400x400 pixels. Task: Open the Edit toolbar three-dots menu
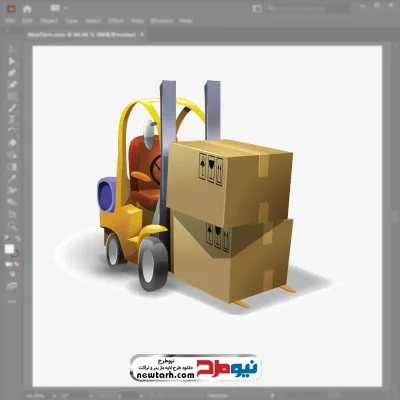[12, 302]
